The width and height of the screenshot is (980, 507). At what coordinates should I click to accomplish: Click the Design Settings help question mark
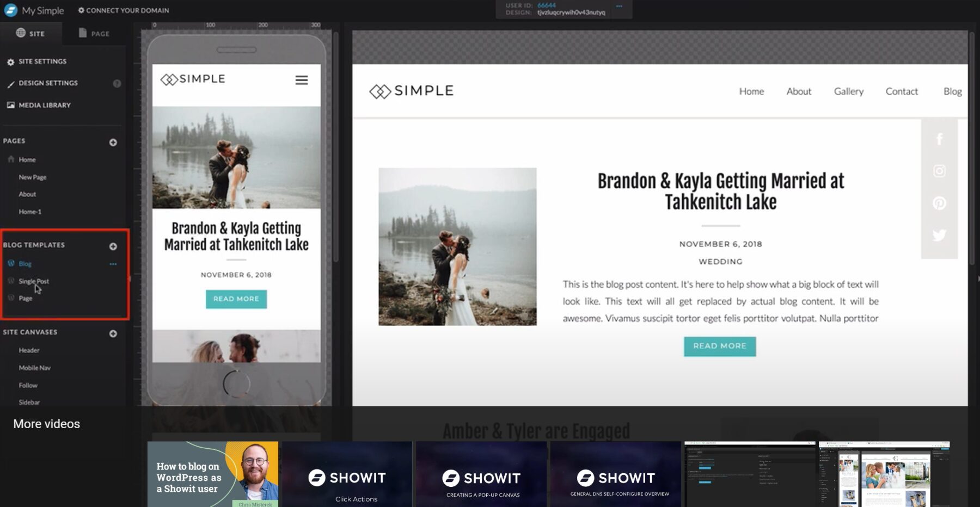tap(117, 83)
